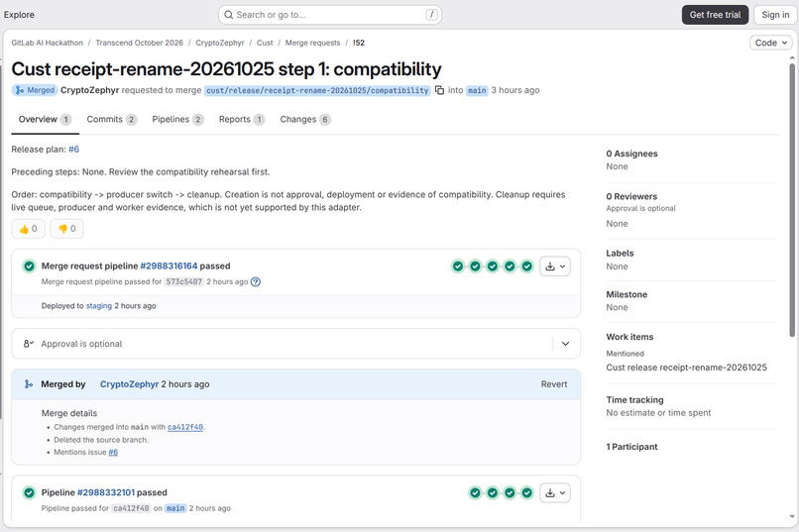The height and width of the screenshot is (532, 799).
Task: Open first stage icon of pipeline #2988332101
Action: (476, 492)
